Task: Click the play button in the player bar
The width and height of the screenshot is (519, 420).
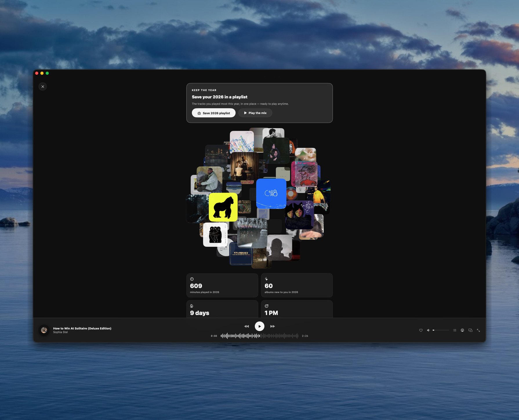Action: click(x=259, y=326)
